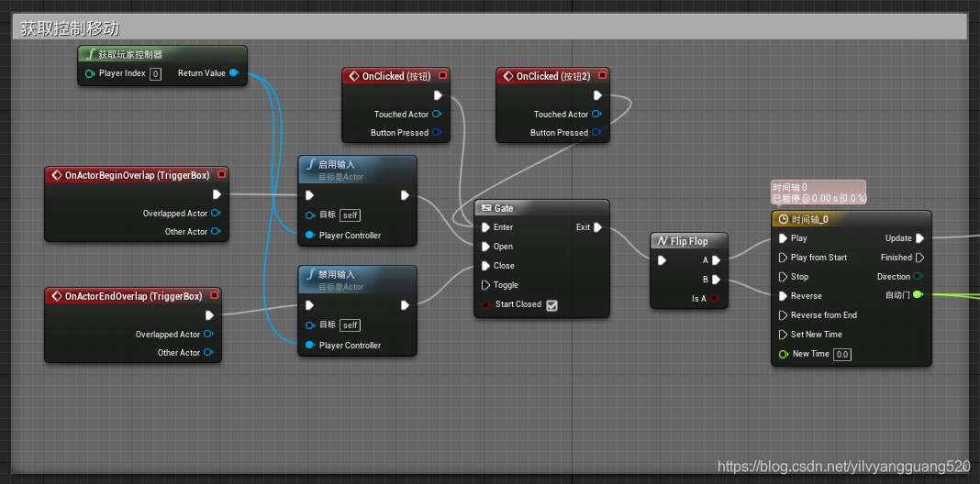
Task: Select the Flip Flop node header
Action: coord(689,241)
